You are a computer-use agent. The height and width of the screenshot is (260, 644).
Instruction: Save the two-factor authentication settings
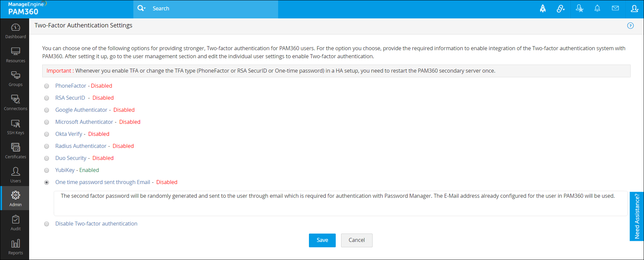tap(322, 240)
